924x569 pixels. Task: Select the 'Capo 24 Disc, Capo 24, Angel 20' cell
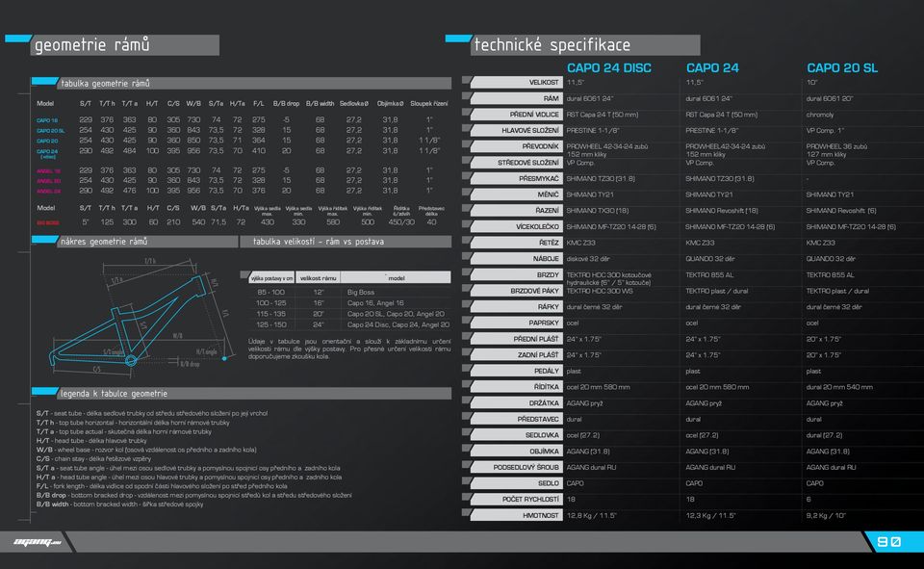(x=398, y=324)
